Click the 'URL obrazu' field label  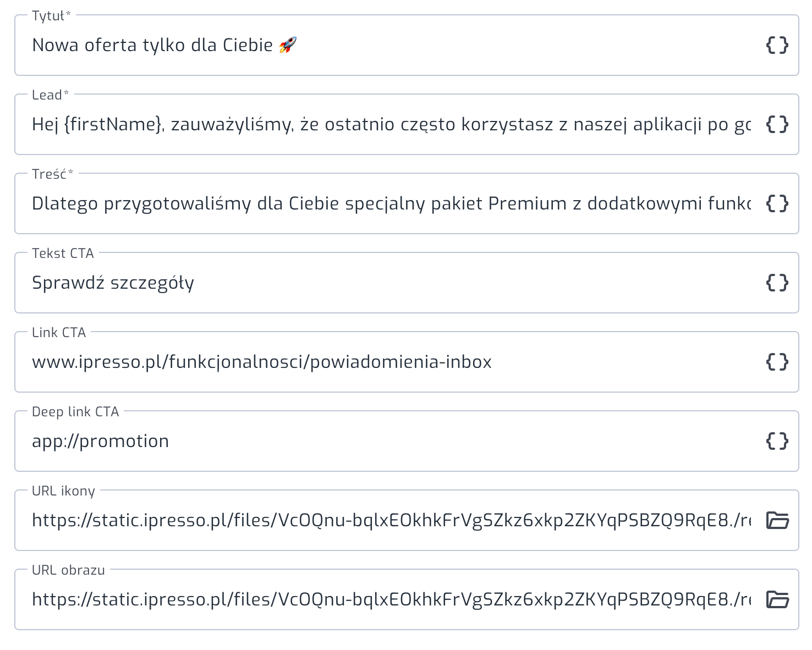point(68,570)
